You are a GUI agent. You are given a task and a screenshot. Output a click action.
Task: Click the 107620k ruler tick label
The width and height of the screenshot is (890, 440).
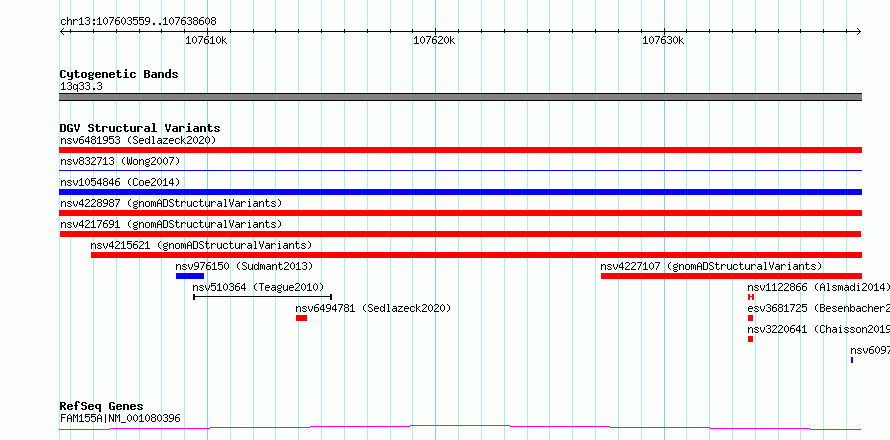point(434,40)
